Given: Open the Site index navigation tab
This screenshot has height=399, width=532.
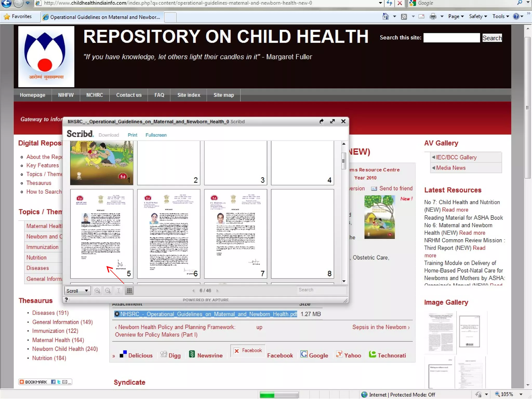Looking at the screenshot, I should point(189,95).
